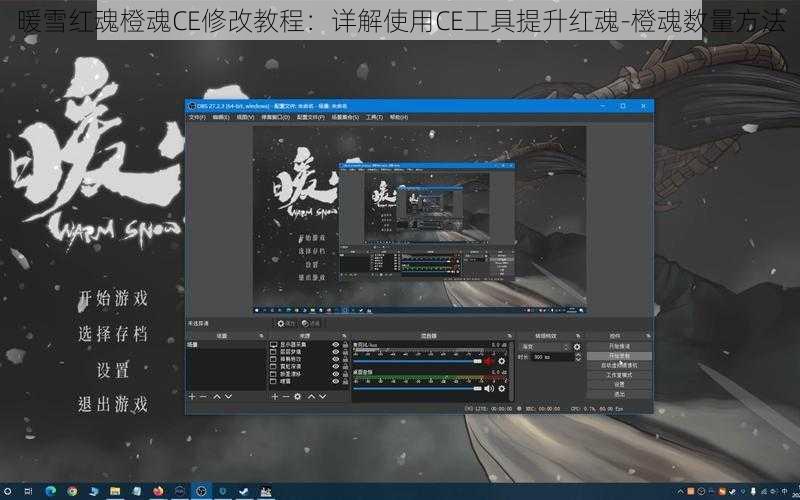
Task: Open the microphone audio settings gear
Action: pyautogui.click(x=502, y=361)
